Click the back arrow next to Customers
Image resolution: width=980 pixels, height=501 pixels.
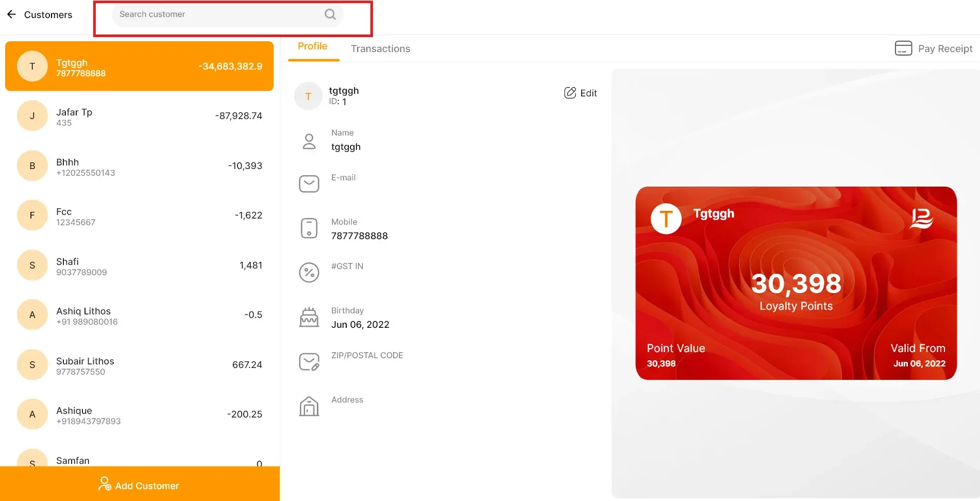click(12, 14)
